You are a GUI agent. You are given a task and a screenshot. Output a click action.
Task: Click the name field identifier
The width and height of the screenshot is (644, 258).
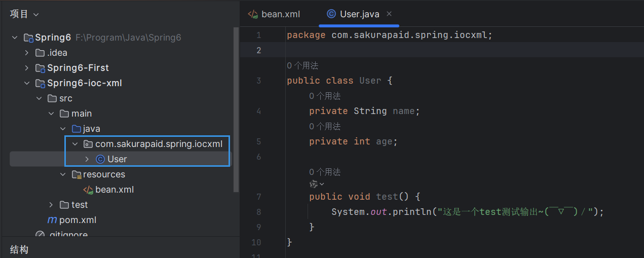[404, 111]
